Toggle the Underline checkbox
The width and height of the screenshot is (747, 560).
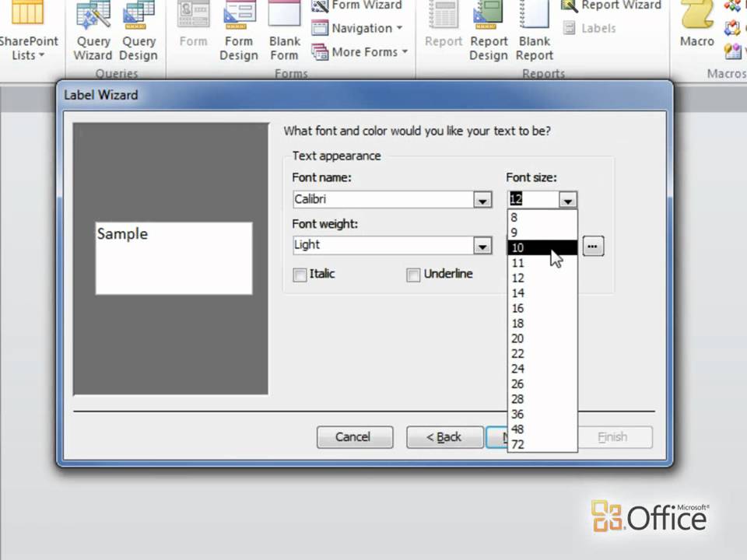coord(413,275)
